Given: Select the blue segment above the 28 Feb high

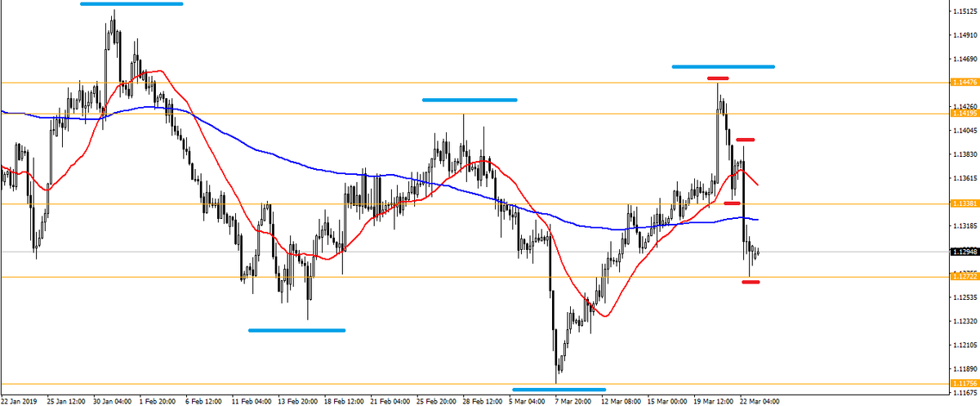Looking at the screenshot, I should point(470,100).
